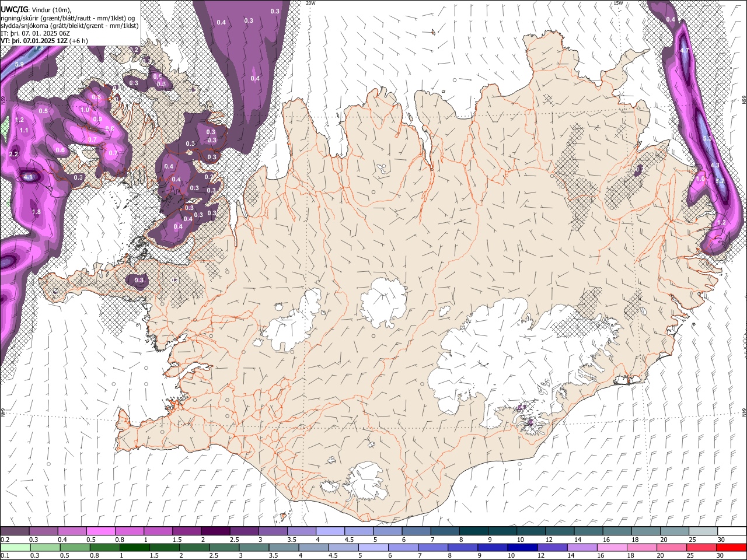The image size is (747, 560).
Task: Pick the darkest purple 2 swatch in upper scale
Action: tap(215, 531)
